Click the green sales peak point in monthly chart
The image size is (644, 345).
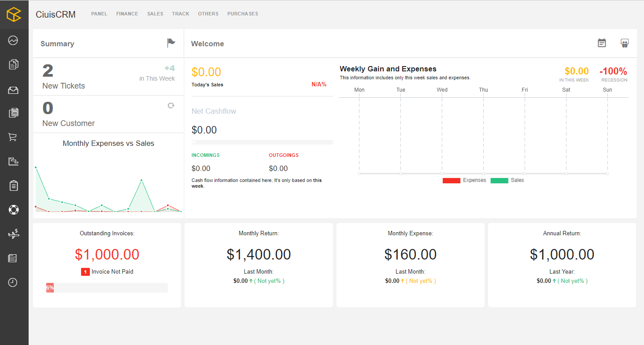(x=141, y=180)
